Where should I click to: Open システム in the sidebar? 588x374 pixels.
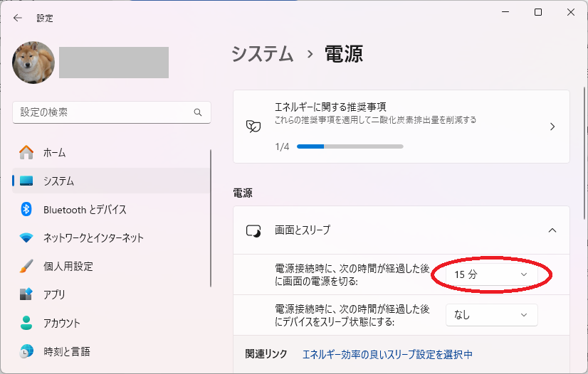(111, 181)
